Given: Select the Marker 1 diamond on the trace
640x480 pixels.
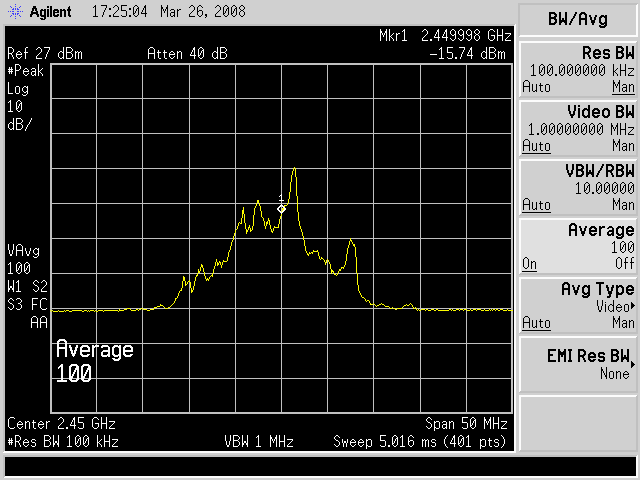Looking at the screenshot, I should 282,208.
